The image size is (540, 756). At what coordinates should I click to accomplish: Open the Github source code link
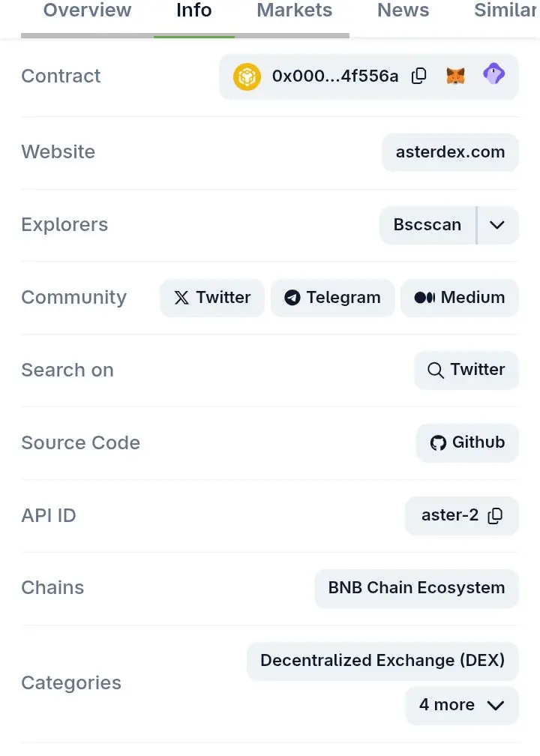467,442
